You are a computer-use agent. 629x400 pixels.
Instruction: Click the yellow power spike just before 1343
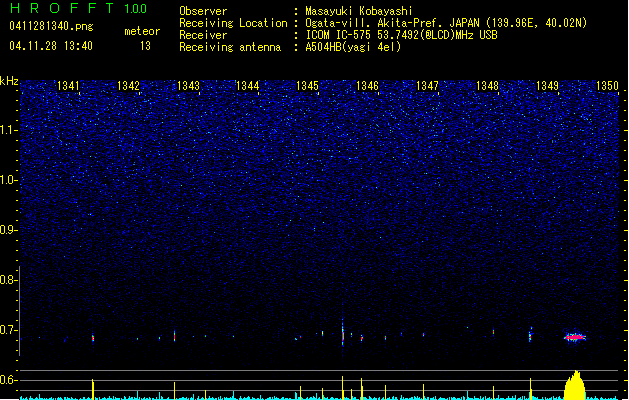click(x=174, y=391)
